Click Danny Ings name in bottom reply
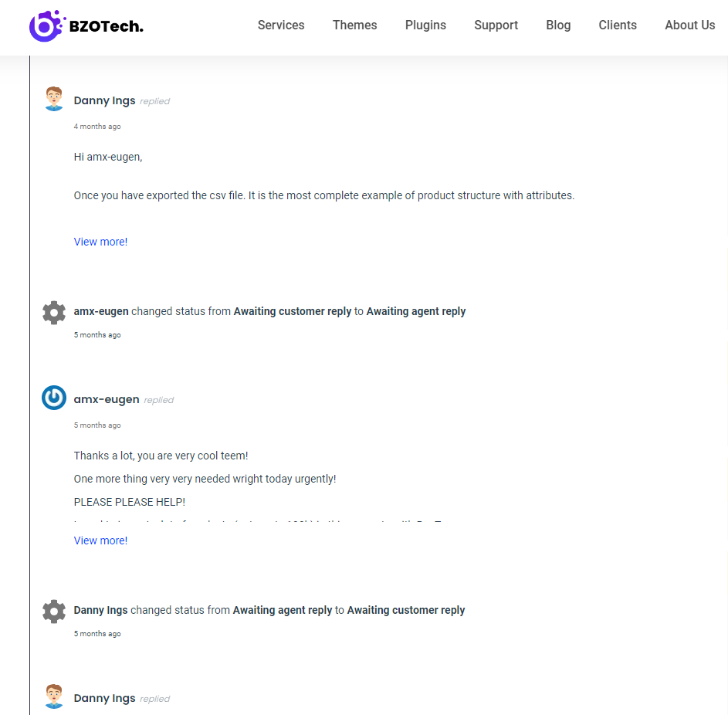This screenshot has height=715, width=728. (104, 698)
